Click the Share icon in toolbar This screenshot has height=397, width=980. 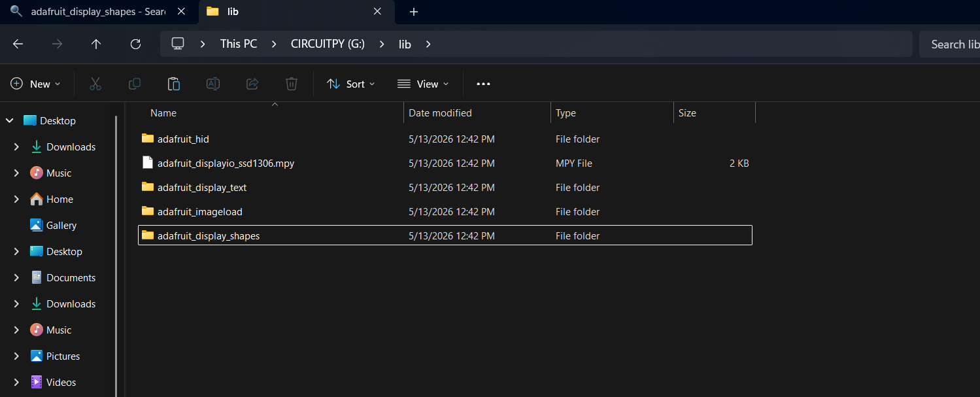pos(252,84)
